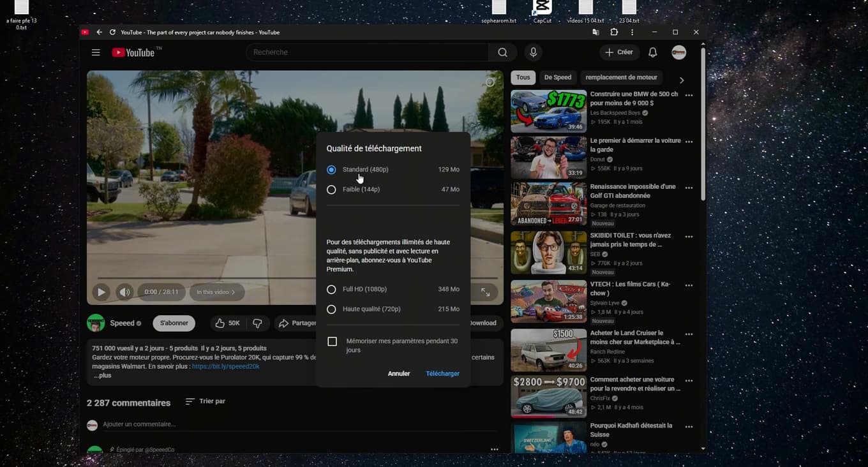
Task: Click the Recherche search field
Action: tap(367, 52)
